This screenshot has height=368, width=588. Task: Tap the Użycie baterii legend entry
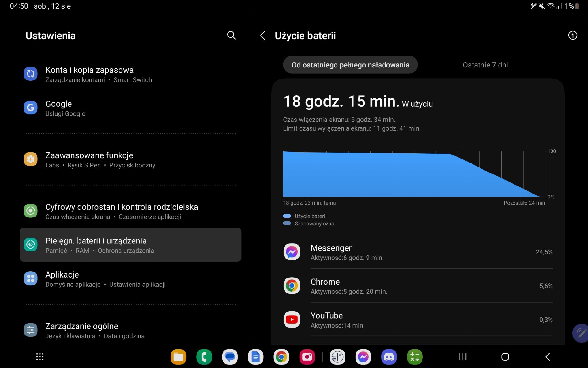305,216
